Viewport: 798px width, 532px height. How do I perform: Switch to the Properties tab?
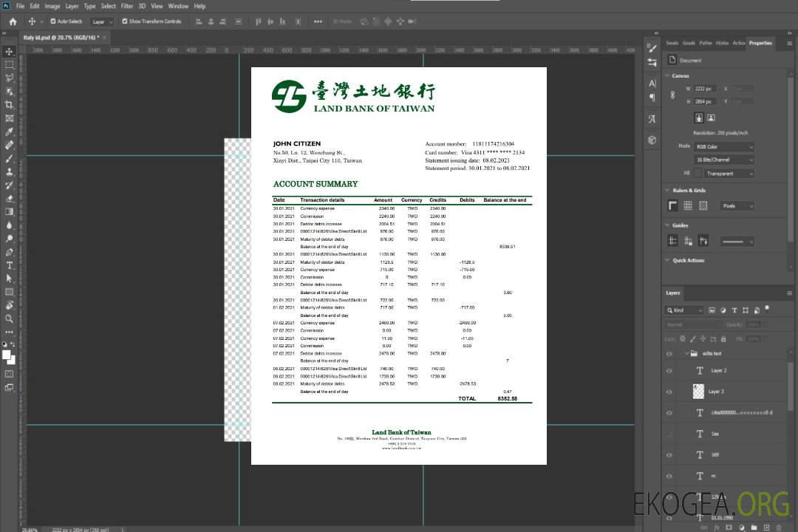[760, 44]
